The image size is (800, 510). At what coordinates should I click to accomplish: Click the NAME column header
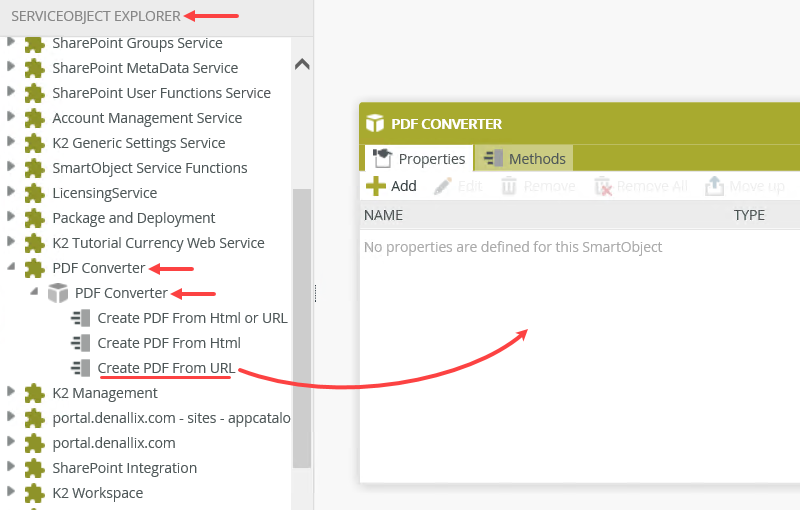tap(383, 215)
